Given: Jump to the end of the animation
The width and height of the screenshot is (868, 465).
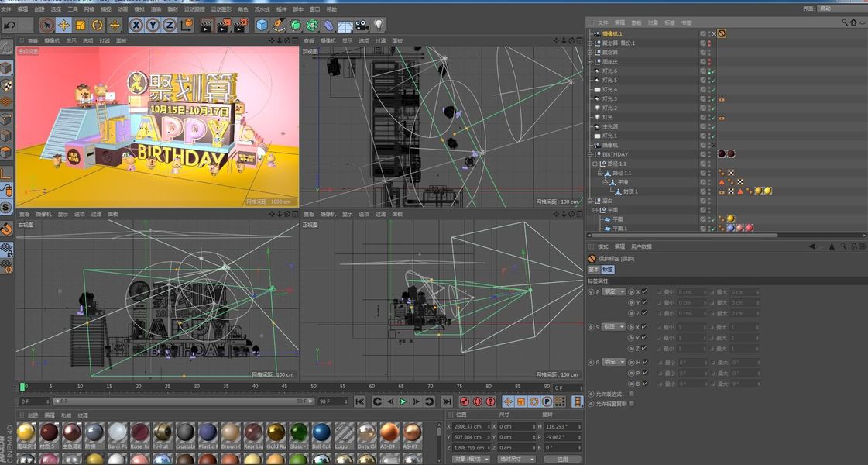Looking at the screenshot, I should click(x=447, y=401).
